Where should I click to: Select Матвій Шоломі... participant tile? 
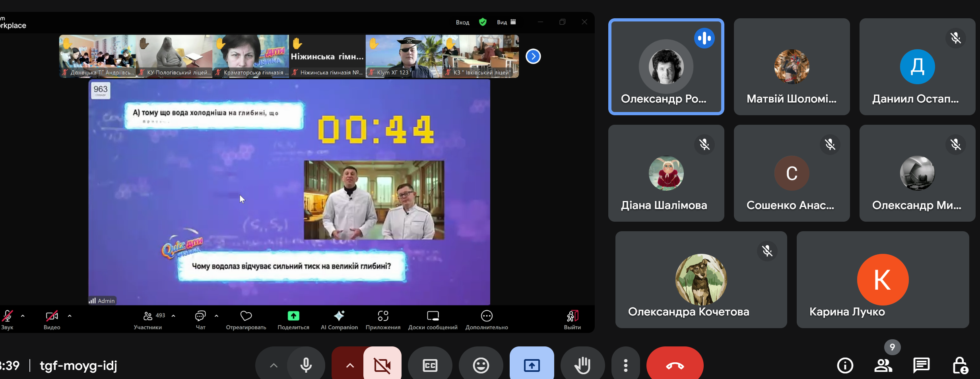792,67
